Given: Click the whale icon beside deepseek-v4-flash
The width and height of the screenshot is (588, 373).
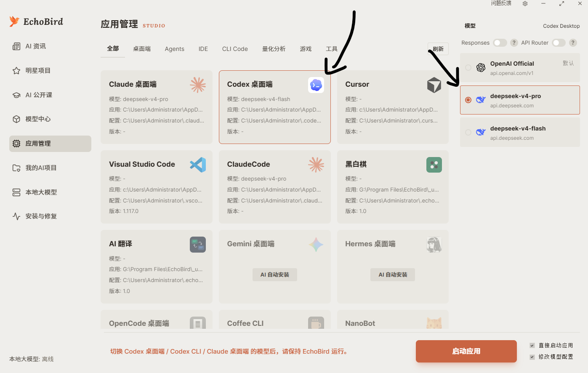Looking at the screenshot, I should pos(481,133).
